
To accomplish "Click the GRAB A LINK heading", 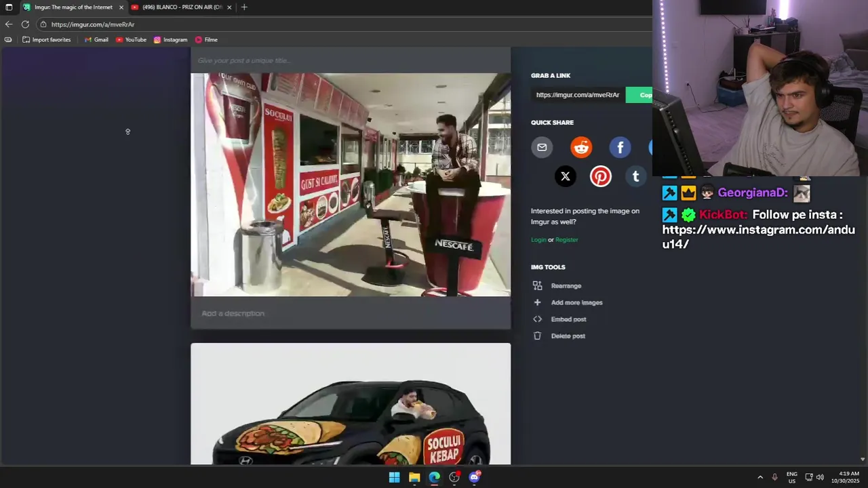I will tap(551, 76).
